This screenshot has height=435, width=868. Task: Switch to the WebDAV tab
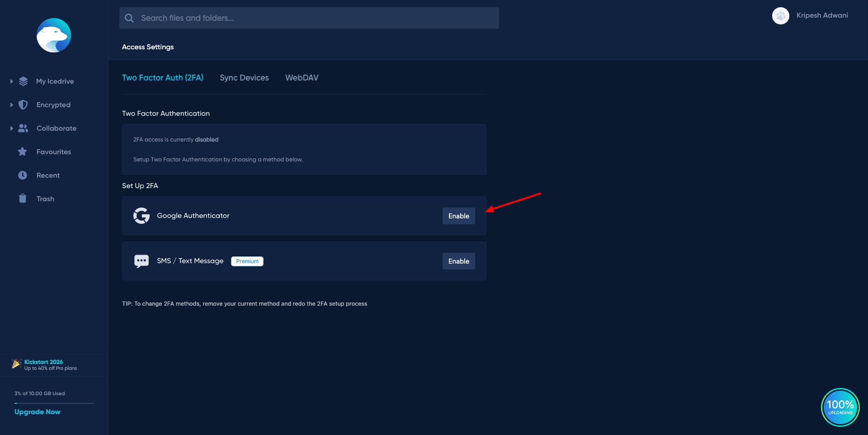tap(302, 78)
